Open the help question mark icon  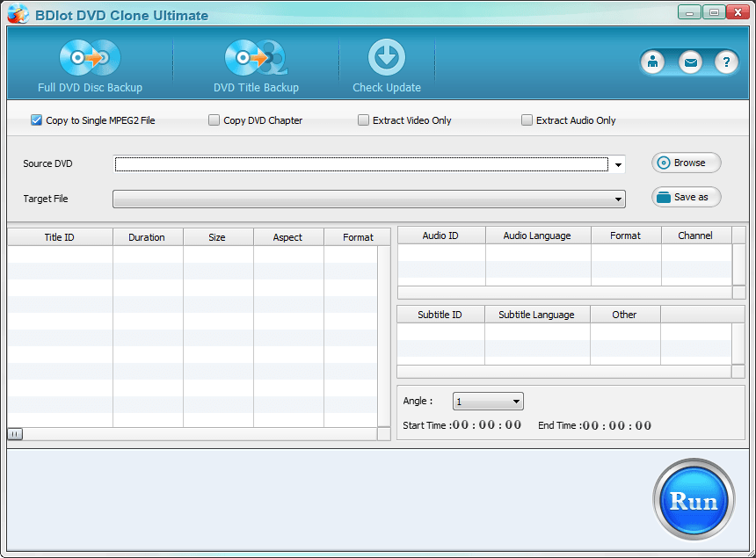[726, 62]
